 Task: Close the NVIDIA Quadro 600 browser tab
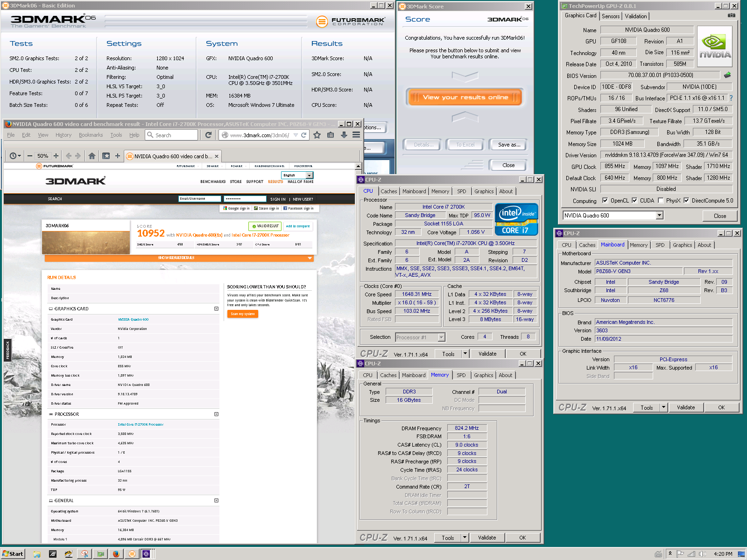pos(217,156)
